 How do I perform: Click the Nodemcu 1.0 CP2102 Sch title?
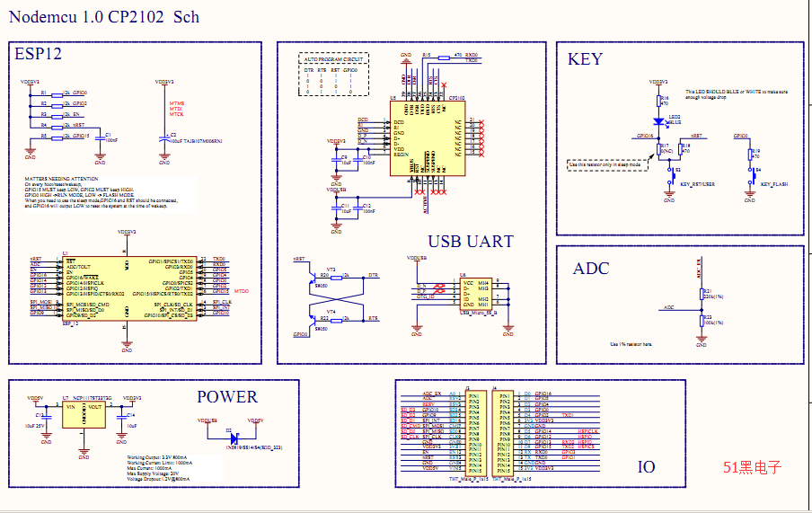tap(104, 17)
